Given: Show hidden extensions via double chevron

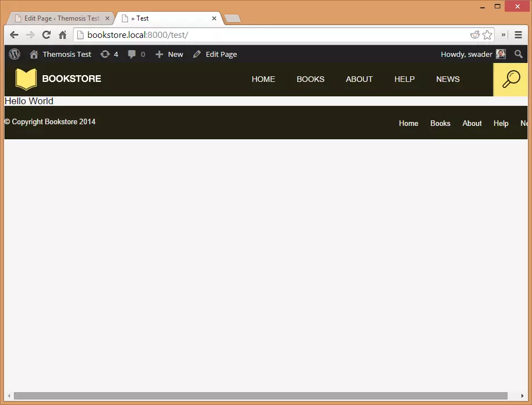Looking at the screenshot, I should coord(504,35).
